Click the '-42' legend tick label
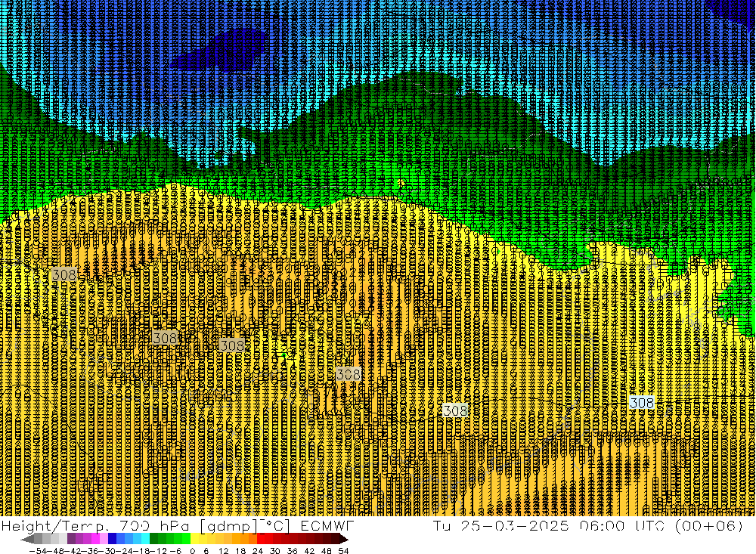The height and width of the screenshot is (554, 756). coord(73,551)
